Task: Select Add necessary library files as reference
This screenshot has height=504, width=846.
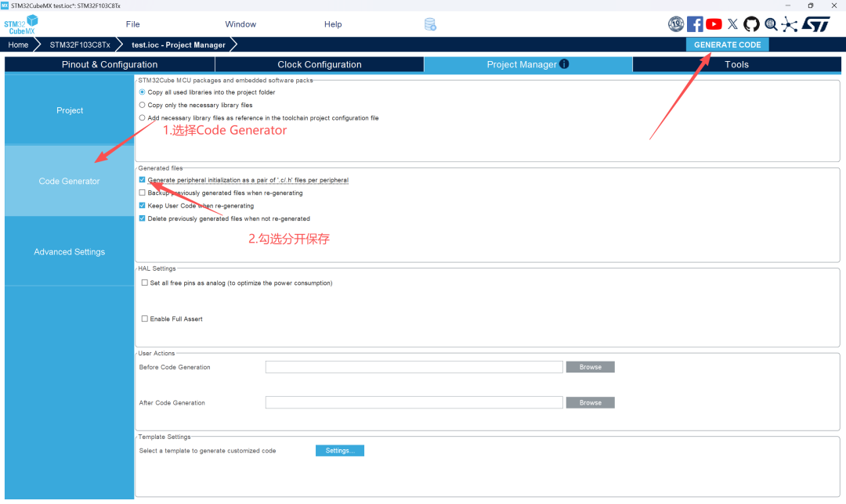Action: pyautogui.click(x=143, y=117)
